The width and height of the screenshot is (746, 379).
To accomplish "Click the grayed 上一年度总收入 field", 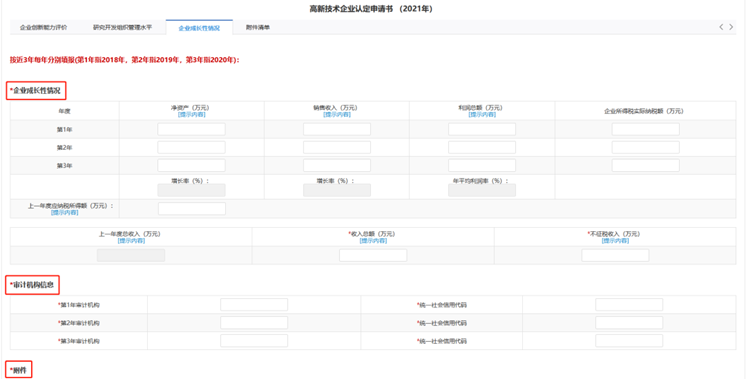I will coord(131,255).
